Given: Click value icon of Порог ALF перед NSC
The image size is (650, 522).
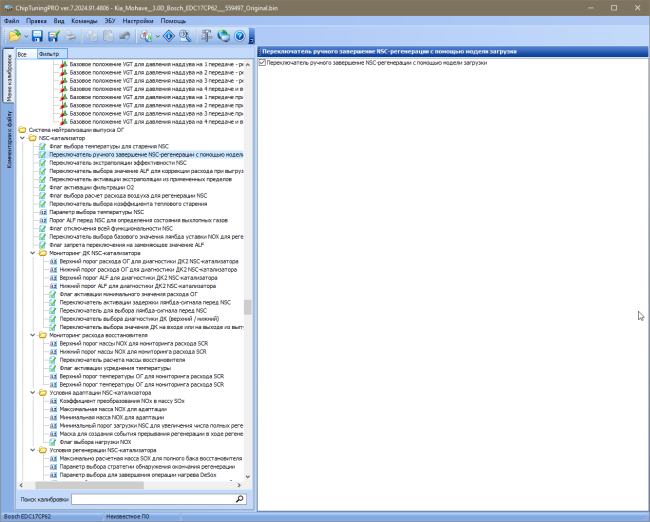Looking at the screenshot, I should pos(43,220).
